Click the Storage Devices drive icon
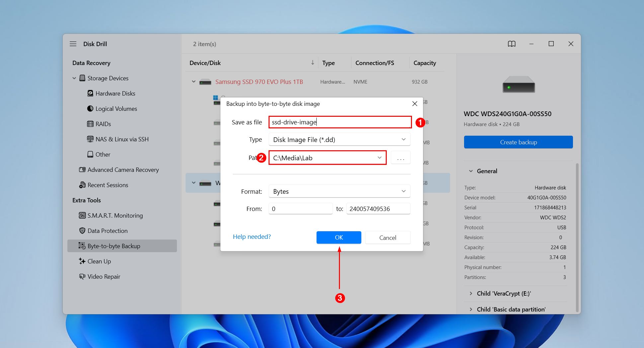Viewport: 644px width, 348px height. coord(82,78)
